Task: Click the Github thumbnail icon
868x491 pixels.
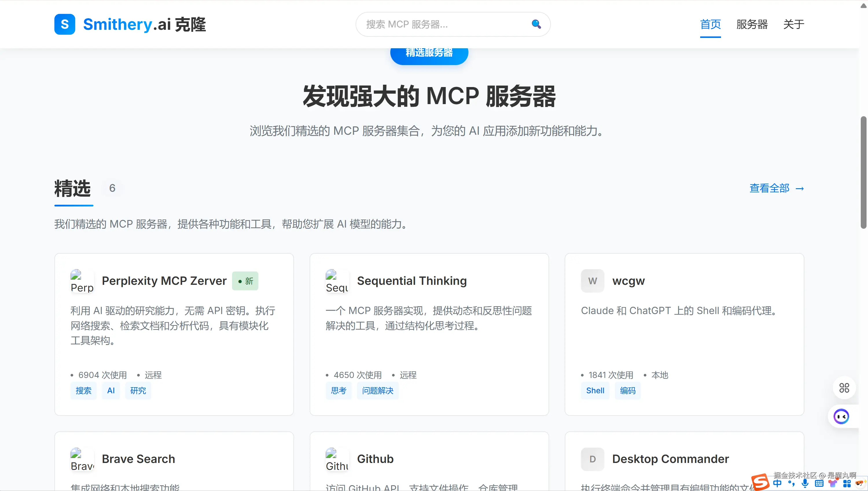Action: 337,459
